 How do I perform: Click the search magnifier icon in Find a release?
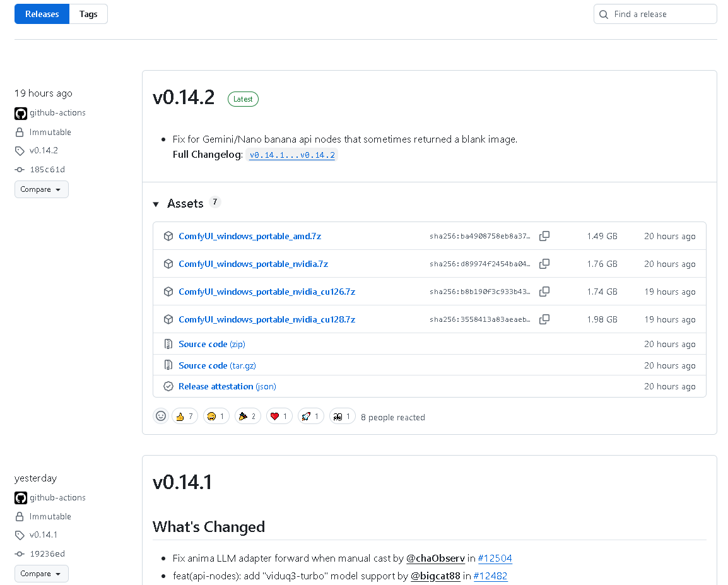[x=604, y=15]
